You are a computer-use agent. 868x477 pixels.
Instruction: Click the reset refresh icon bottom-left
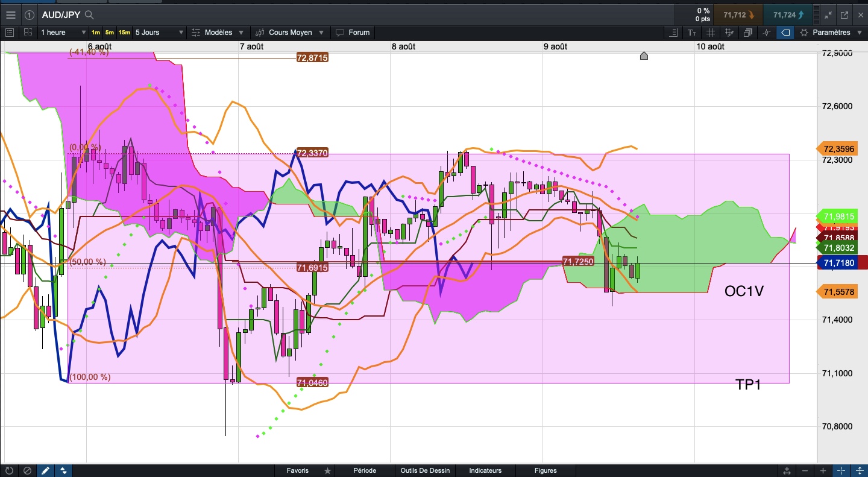click(x=9, y=470)
